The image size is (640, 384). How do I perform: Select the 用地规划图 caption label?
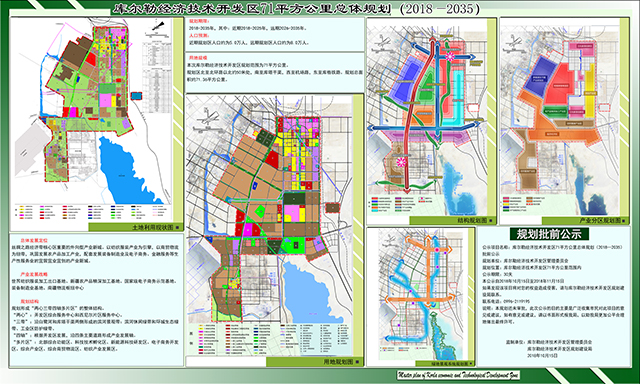click(338, 362)
